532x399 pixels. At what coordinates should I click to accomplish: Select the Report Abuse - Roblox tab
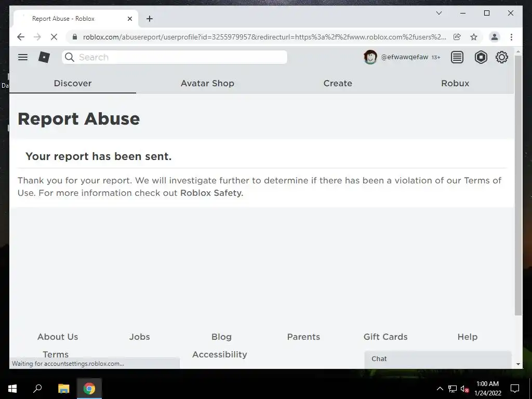coord(76,19)
